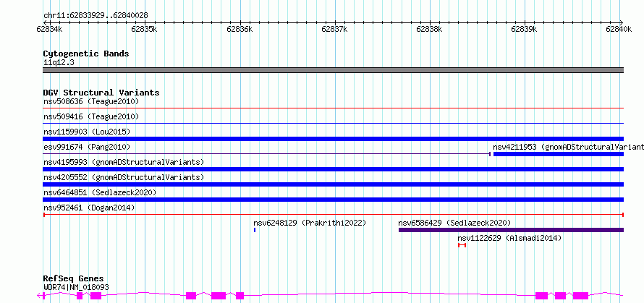Click the purple esv991674 variant line
Viewport: 644px width, 303px height.
click(x=267, y=154)
